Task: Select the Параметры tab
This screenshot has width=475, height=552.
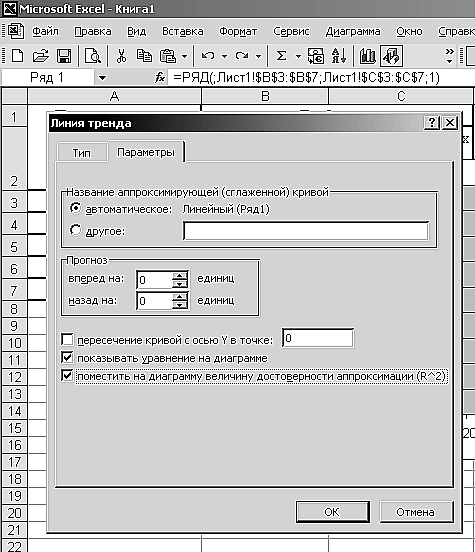Action: [146, 152]
